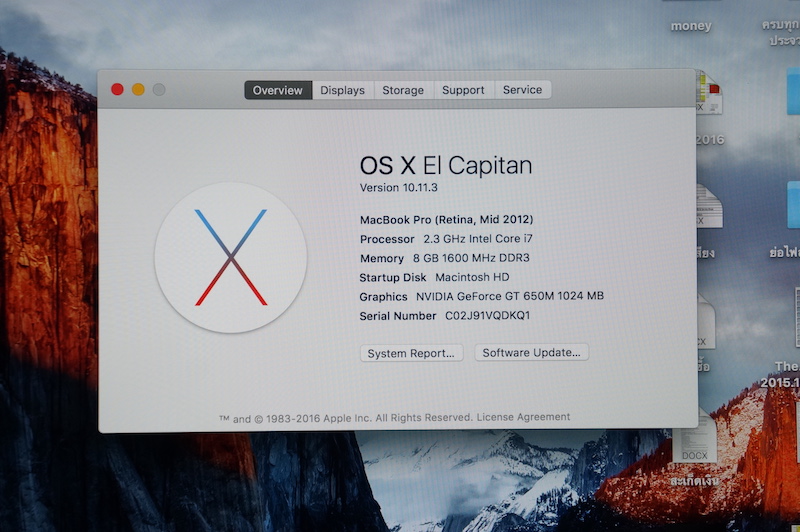800x532 pixels.
Task: Select the money desktop item label
Action: tap(691, 26)
